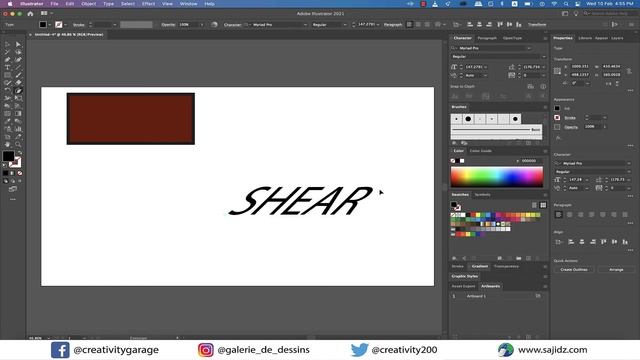Open font family dropdown in Character panel
This screenshot has width=640, height=360.
[x=529, y=48]
